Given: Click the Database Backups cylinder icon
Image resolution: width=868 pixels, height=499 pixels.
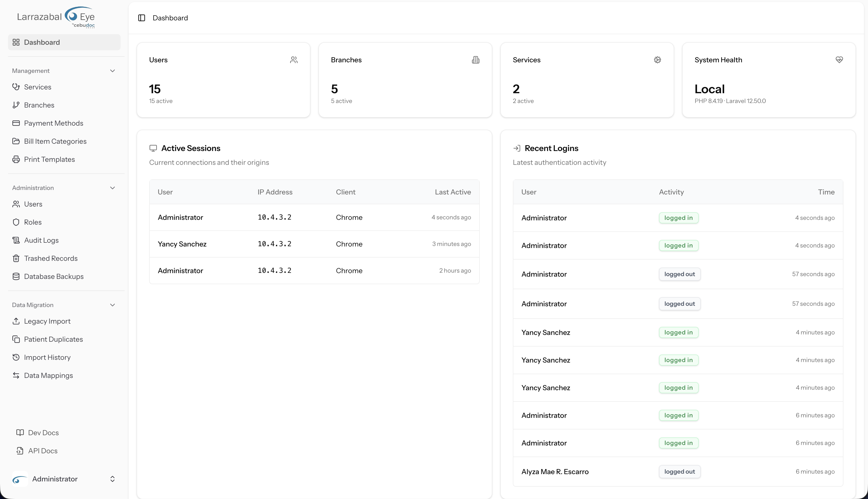Looking at the screenshot, I should tap(16, 276).
